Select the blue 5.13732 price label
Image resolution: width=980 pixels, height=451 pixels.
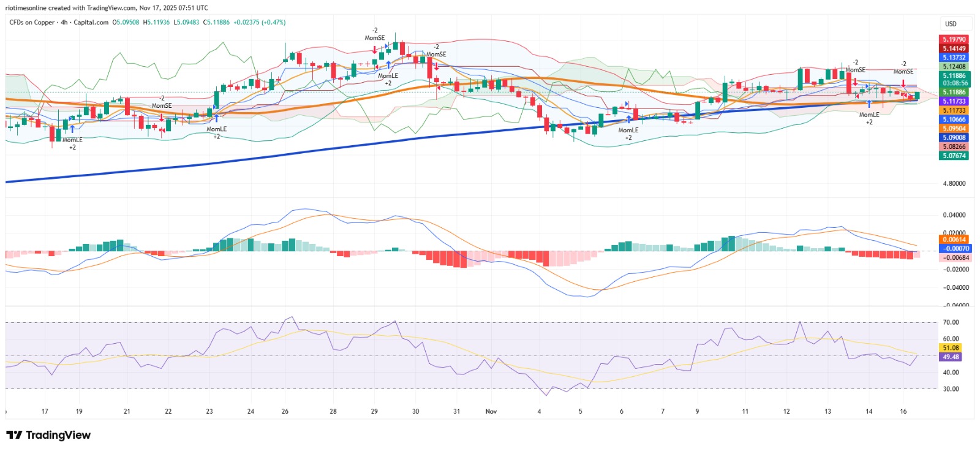pos(954,58)
